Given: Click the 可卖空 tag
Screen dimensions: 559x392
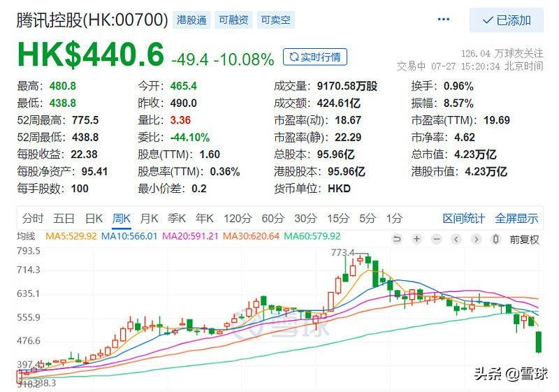Looking at the screenshot, I should click(x=275, y=20).
